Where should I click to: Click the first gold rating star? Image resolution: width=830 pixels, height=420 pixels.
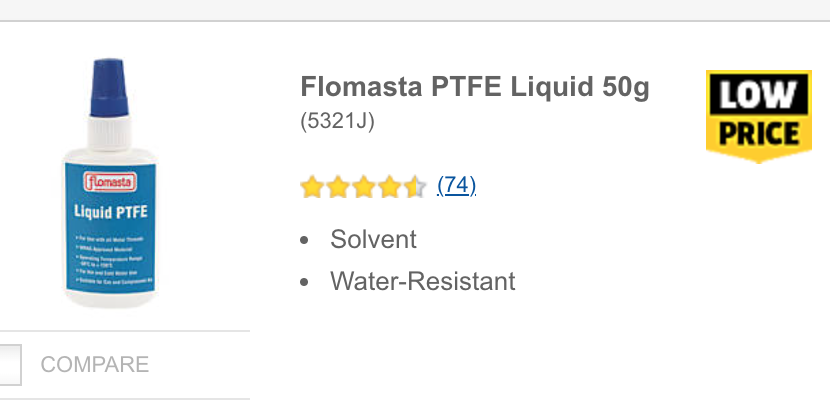click(x=312, y=187)
